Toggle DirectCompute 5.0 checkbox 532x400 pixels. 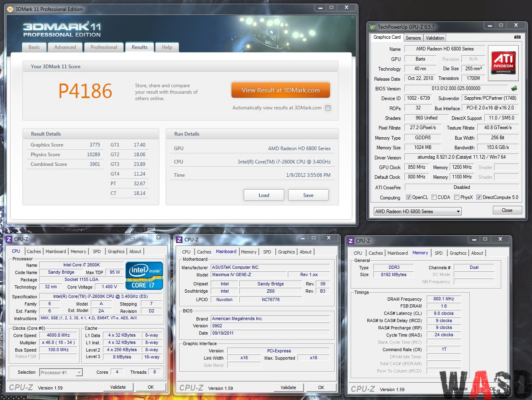coord(479,197)
